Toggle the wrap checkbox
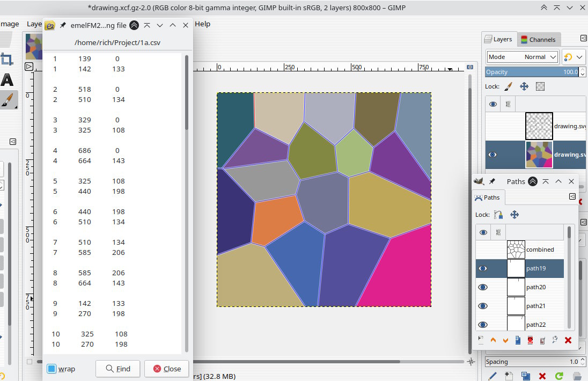This screenshot has width=588, height=381. click(52, 369)
